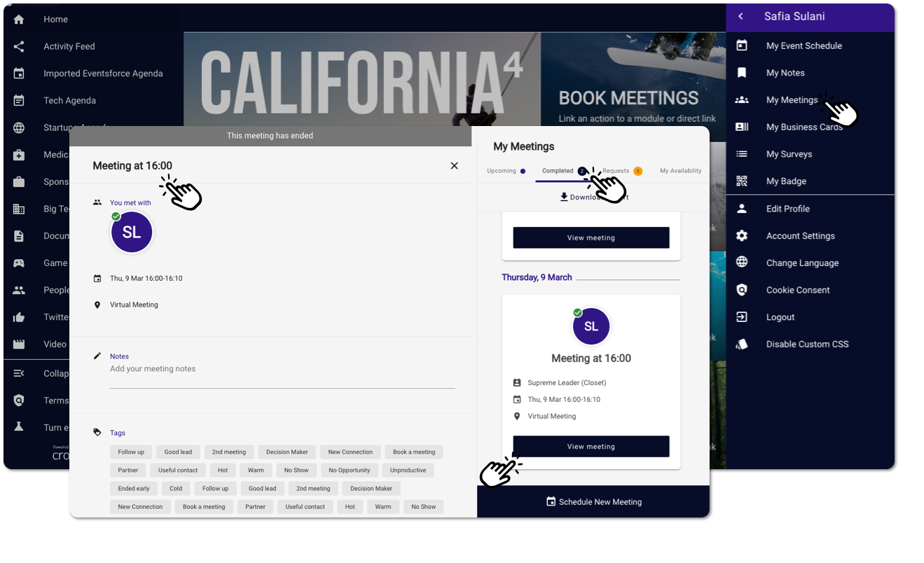
Task: Click the My Notes bookmark icon
Action: 742,73
